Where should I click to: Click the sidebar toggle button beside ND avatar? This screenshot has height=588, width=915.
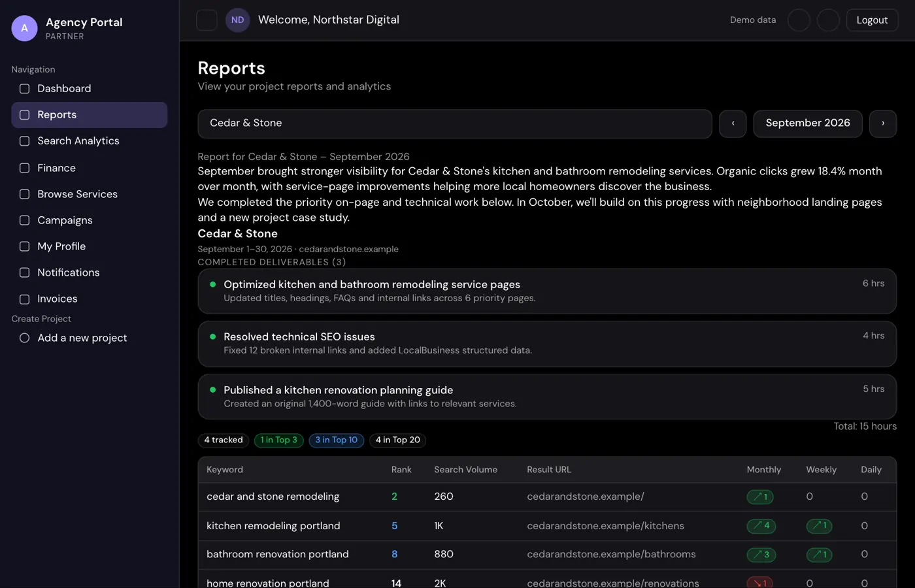click(x=207, y=20)
